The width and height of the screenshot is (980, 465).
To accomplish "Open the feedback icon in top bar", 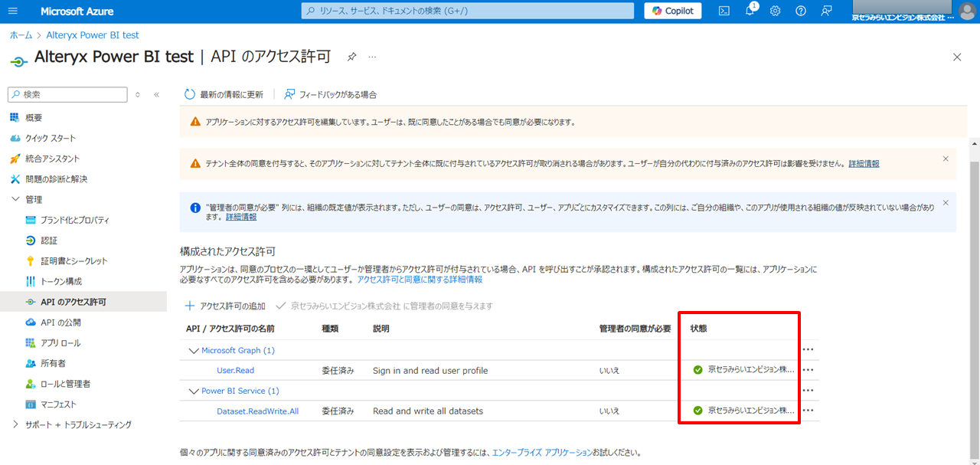I will click(x=826, y=11).
